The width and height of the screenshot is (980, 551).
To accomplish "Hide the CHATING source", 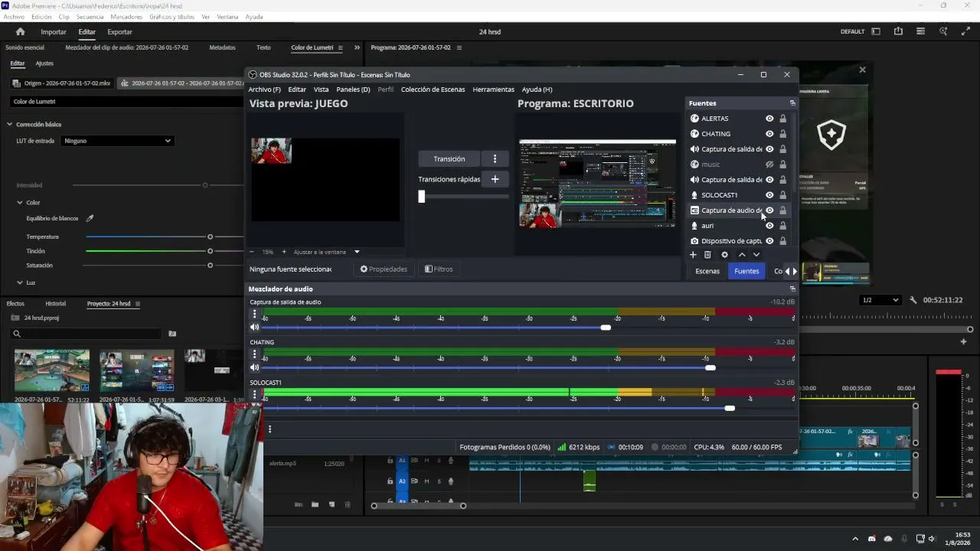I will coord(769,134).
